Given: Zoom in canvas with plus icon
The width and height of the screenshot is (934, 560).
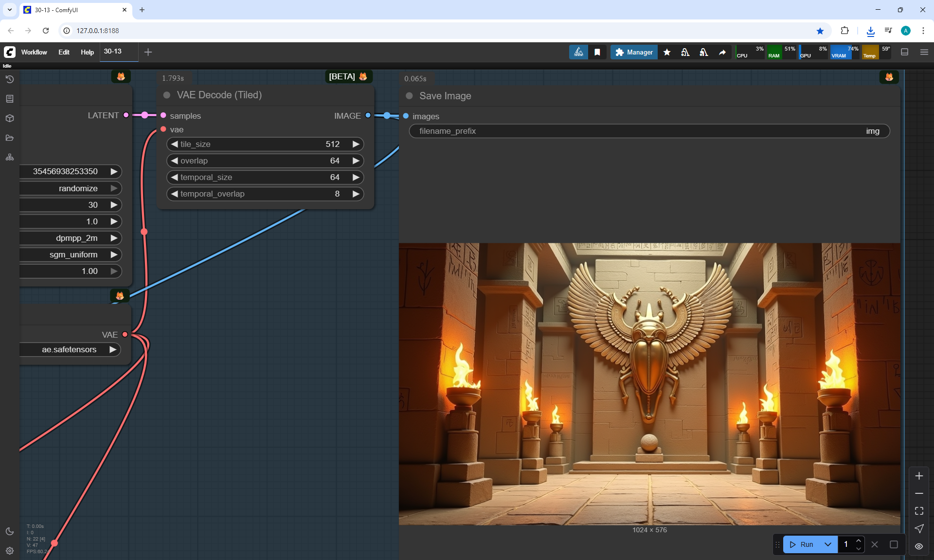Looking at the screenshot, I should 919,476.
